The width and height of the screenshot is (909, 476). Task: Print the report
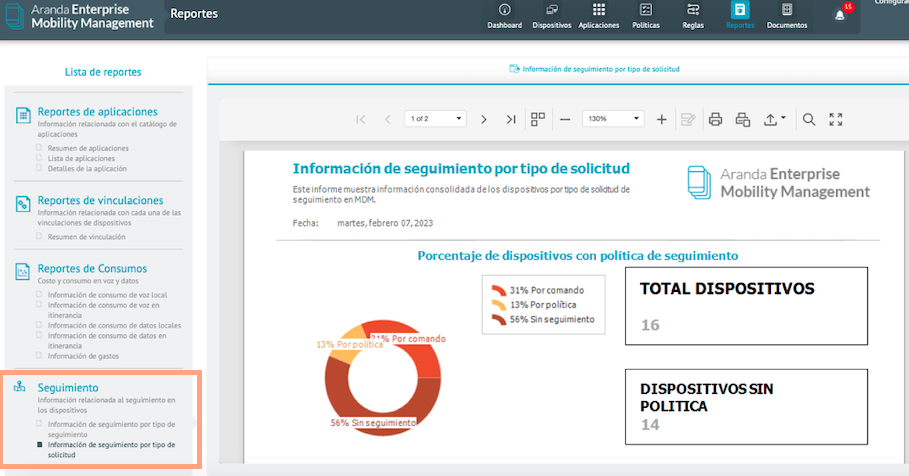(715, 119)
